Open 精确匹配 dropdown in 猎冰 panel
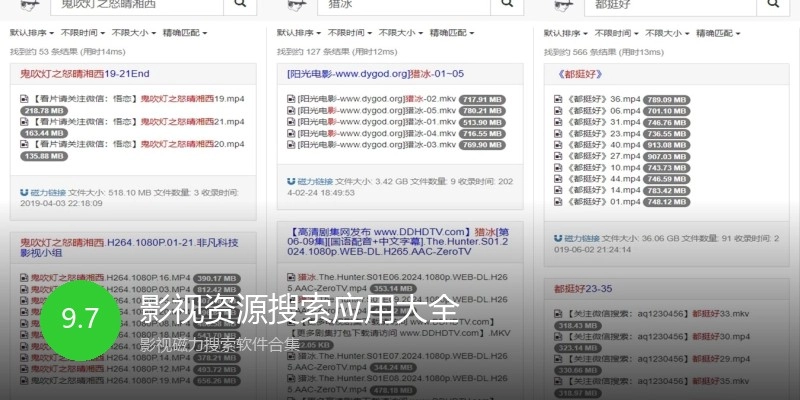Viewport: 800px width, 400px height. coord(452,33)
